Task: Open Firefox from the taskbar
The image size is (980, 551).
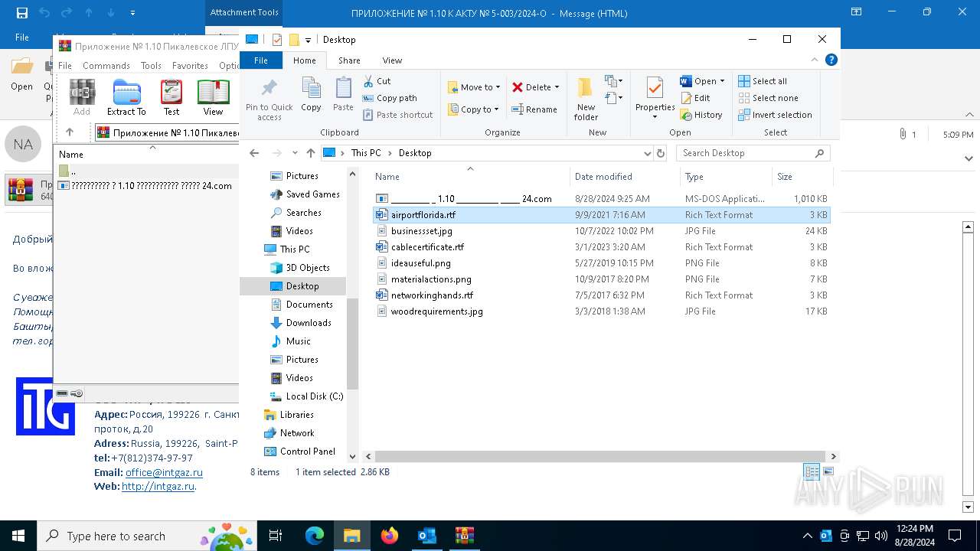Action: (x=390, y=536)
